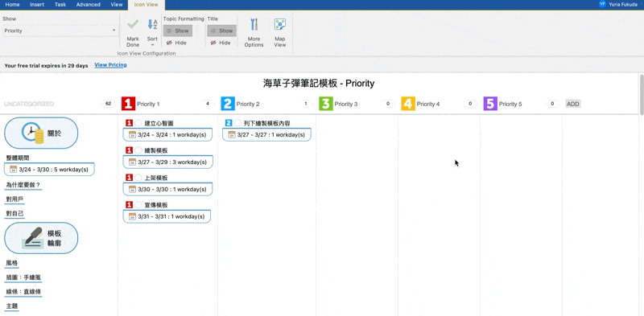Viewport: 644px width, 316px height.
Task: Click the Priority 1 count badge
Action: [208, 104]
